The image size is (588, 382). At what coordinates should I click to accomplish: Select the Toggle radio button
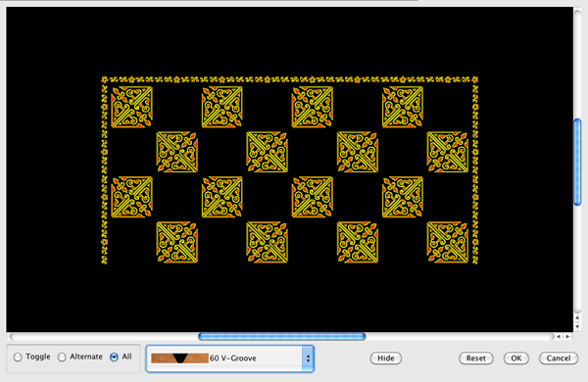18,358
